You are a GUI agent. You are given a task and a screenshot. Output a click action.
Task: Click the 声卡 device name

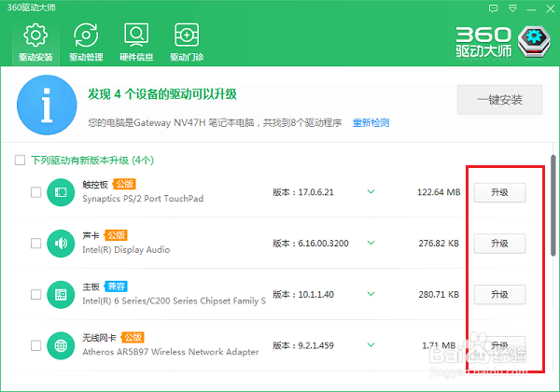[x=91, y=235]
